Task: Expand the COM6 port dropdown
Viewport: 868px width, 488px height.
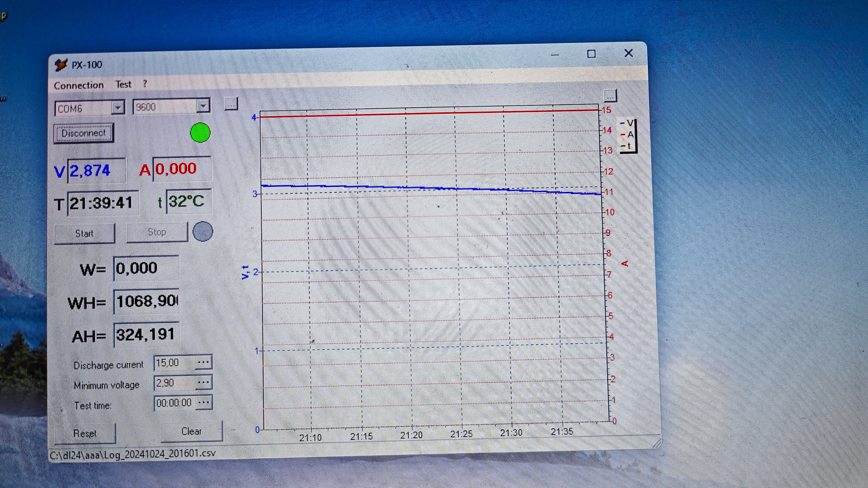Action: 118,108
